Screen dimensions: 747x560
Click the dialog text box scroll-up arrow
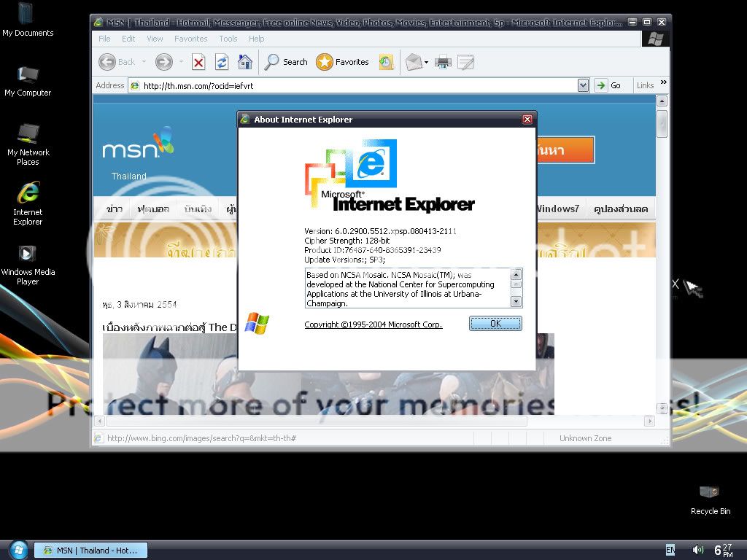pyautogui.click(x=516, y=274)
